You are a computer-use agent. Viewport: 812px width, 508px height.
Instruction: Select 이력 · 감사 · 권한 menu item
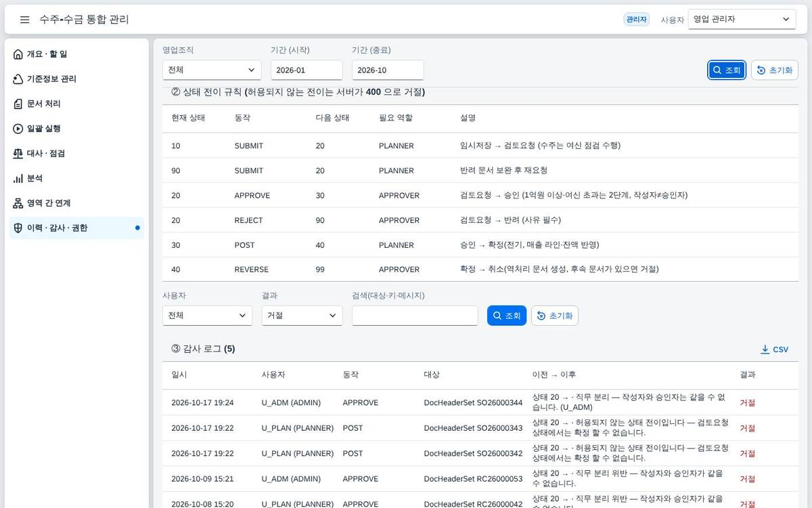click(x=76, y=228)
